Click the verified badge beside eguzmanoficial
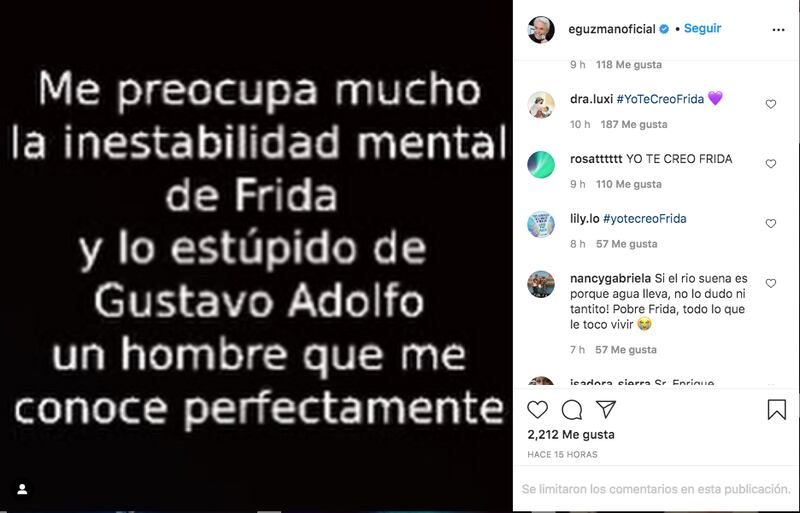This screenshot has height=513, width=800. point(664,29)
